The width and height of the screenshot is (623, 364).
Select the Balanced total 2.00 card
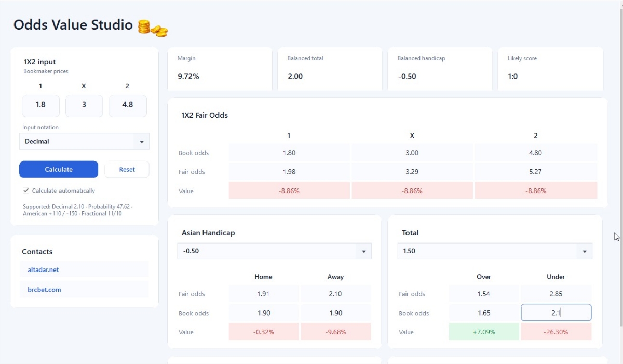tap(330, 69)
